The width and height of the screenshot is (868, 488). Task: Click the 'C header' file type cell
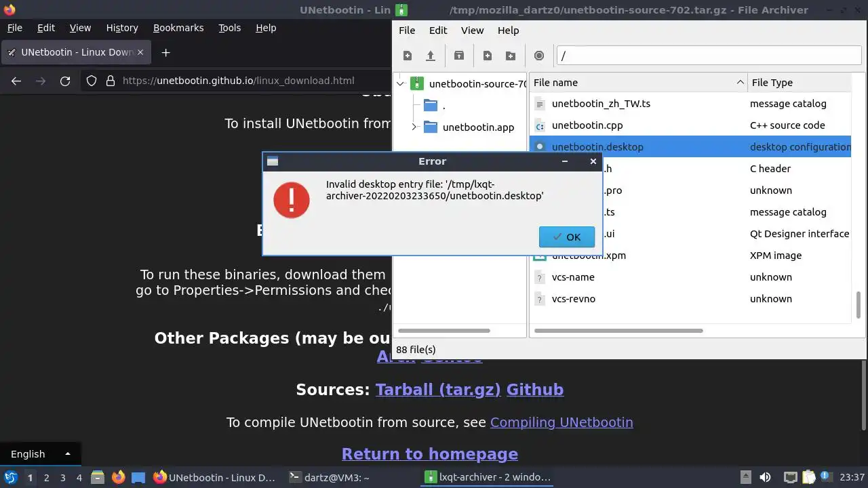pos(770,169)
